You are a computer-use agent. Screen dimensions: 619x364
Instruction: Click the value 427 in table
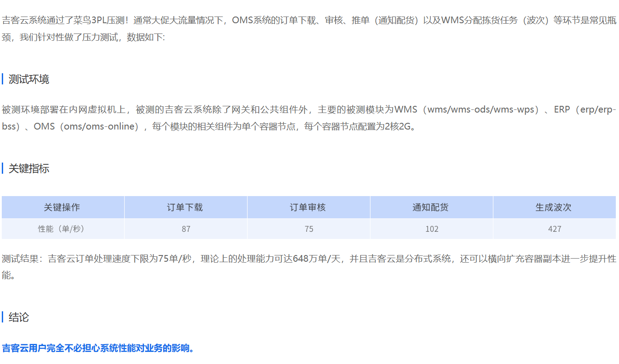555,229
